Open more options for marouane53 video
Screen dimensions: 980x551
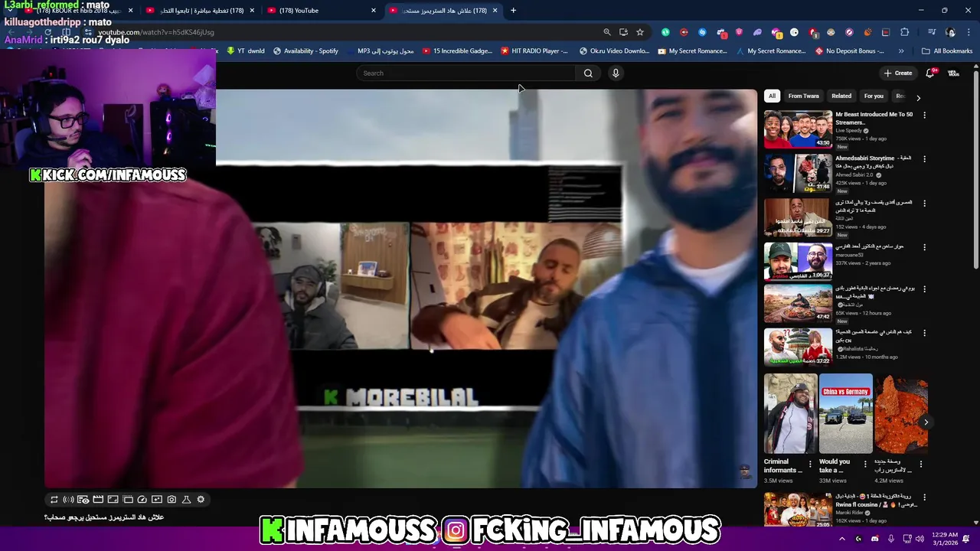pos(924,247)
